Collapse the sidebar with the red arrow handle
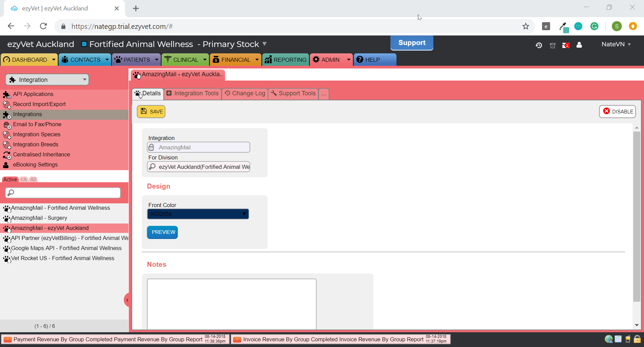This screenshot has height=347, width=644. (127, 300)
